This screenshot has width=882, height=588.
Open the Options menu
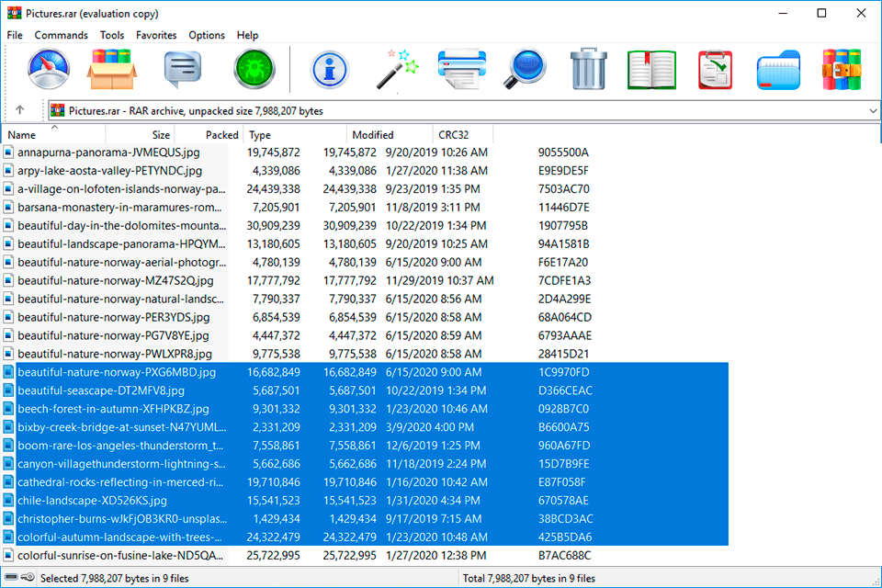coord(206,35)
